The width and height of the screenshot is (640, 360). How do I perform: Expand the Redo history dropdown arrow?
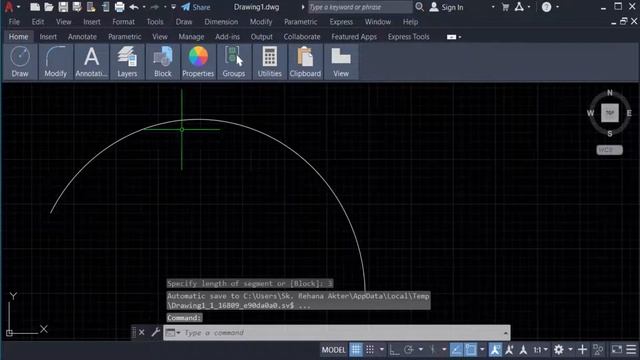click(165, 7)
